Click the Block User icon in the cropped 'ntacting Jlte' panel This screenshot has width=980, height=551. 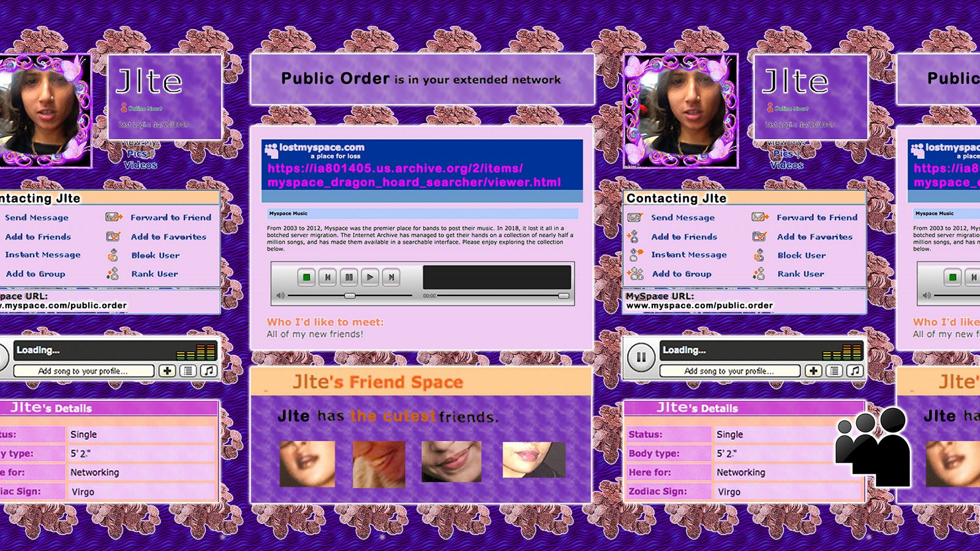113,256
